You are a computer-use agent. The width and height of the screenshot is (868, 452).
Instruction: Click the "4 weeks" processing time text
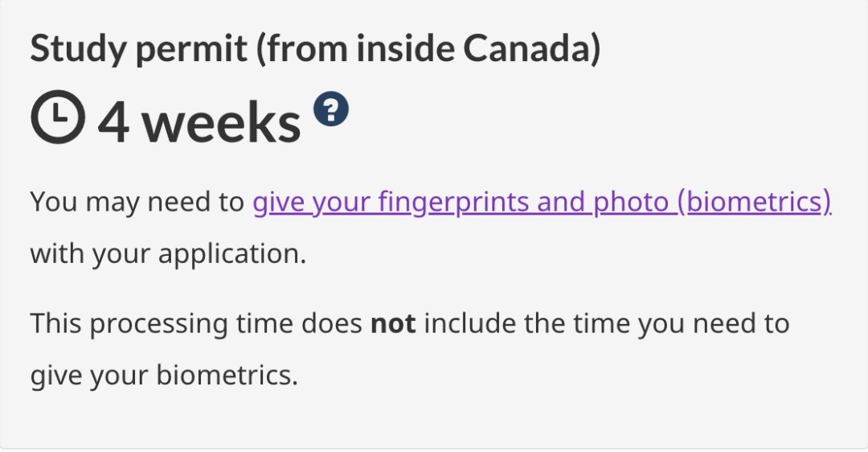[x=199, y=122]
